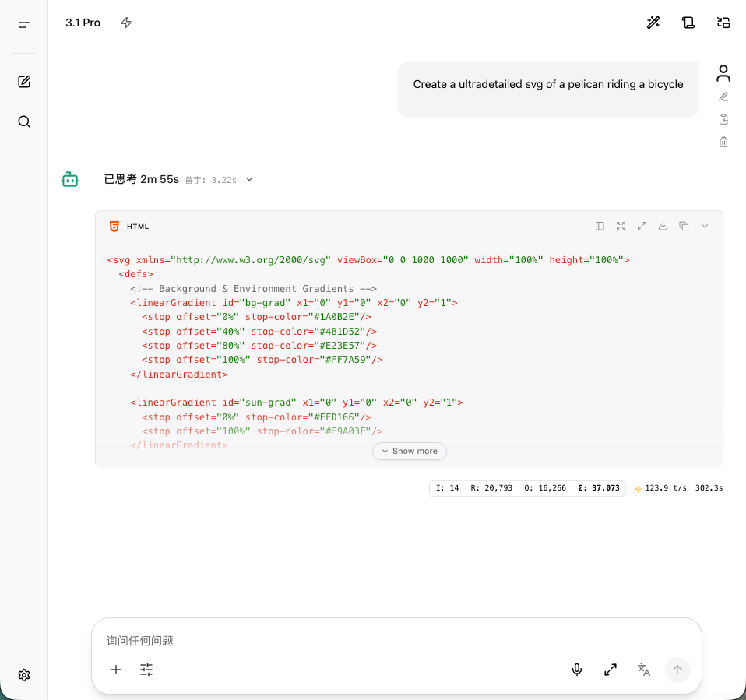746x700 pixels.
Task: Focus the ask anything input field
Action: [396, 641]
